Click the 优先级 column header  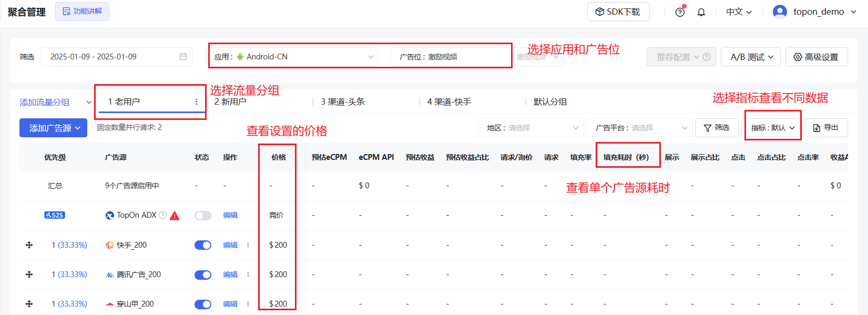55,157
